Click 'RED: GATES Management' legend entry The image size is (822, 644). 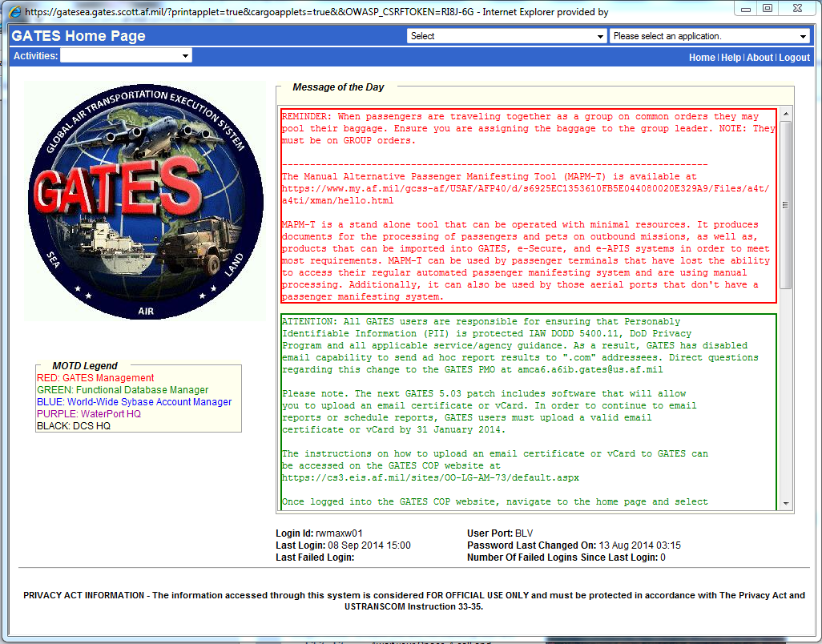pyautogui.click(x=95, y=378)
